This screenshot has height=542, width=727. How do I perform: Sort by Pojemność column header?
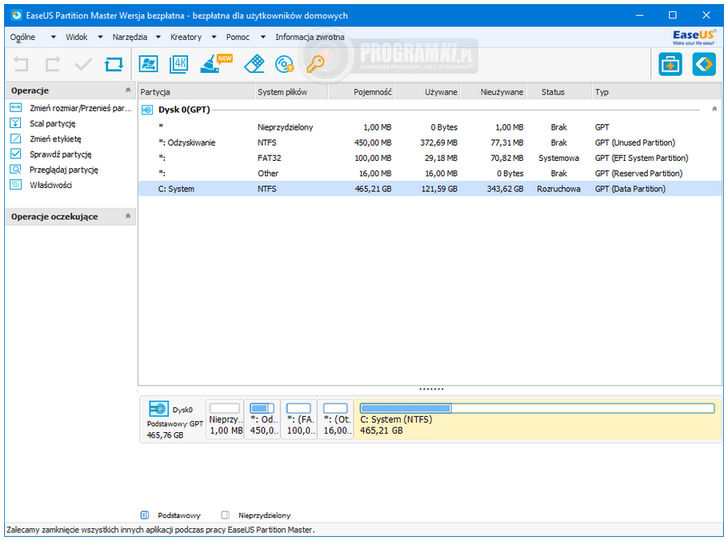point(362,92)
